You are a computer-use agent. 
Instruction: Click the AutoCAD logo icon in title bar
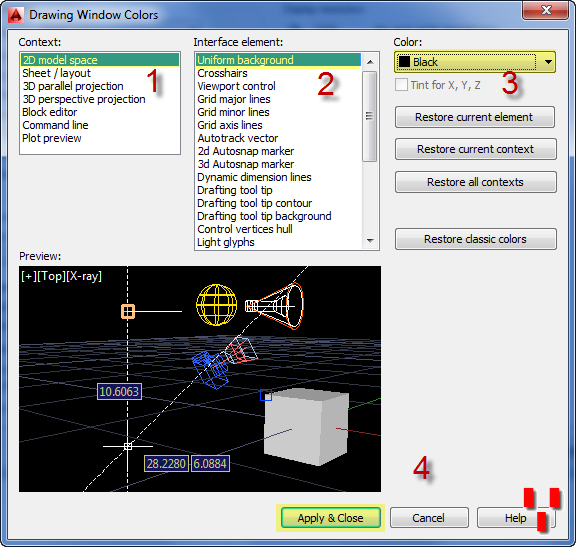coord(15,15)
